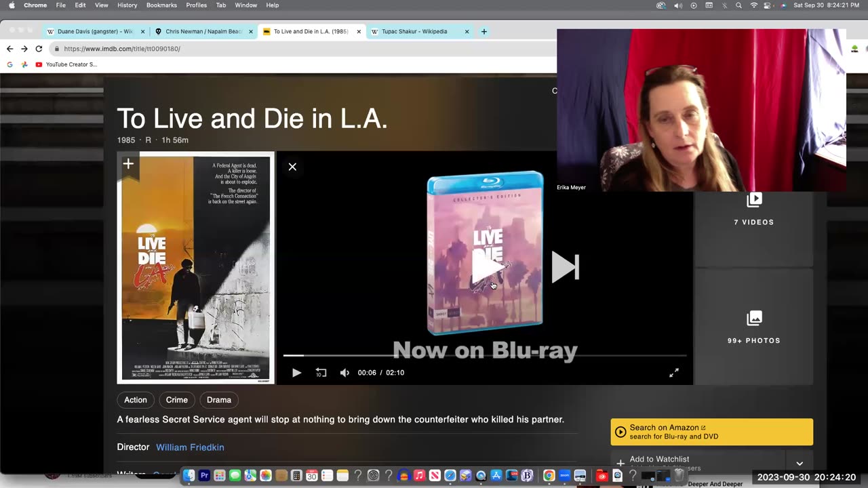
Task: Play the trailer using the small play icon
Action: click(296, 373)
